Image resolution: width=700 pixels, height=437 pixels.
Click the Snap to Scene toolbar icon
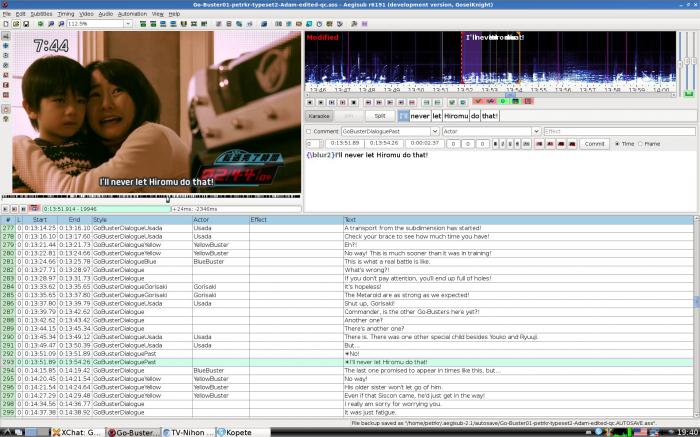point(194,24)
